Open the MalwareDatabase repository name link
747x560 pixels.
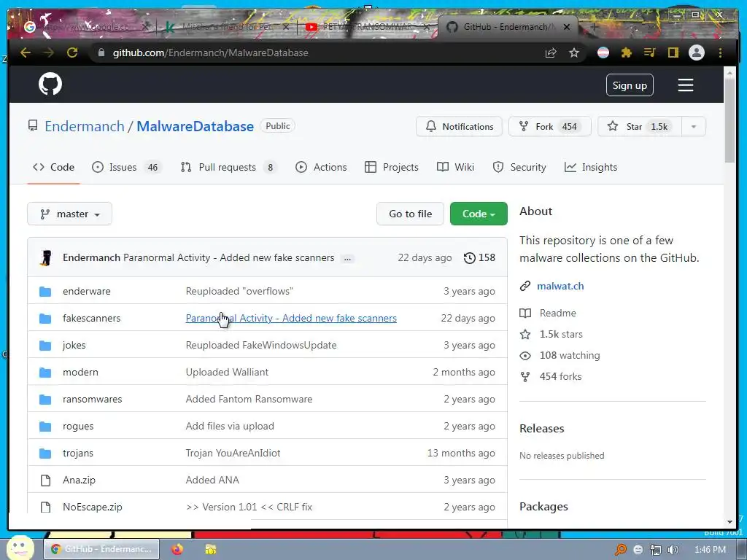196,126
